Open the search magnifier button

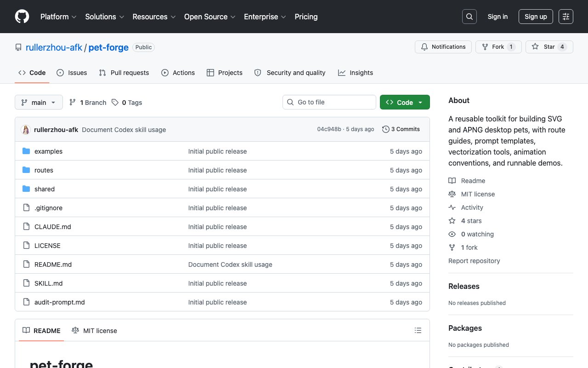click(469, 17)
